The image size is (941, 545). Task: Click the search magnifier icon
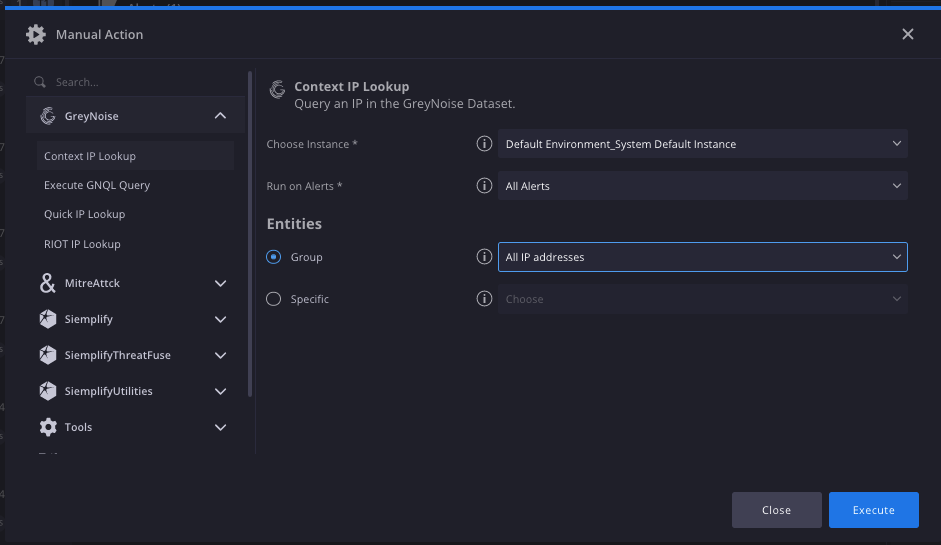pos(40,82)
